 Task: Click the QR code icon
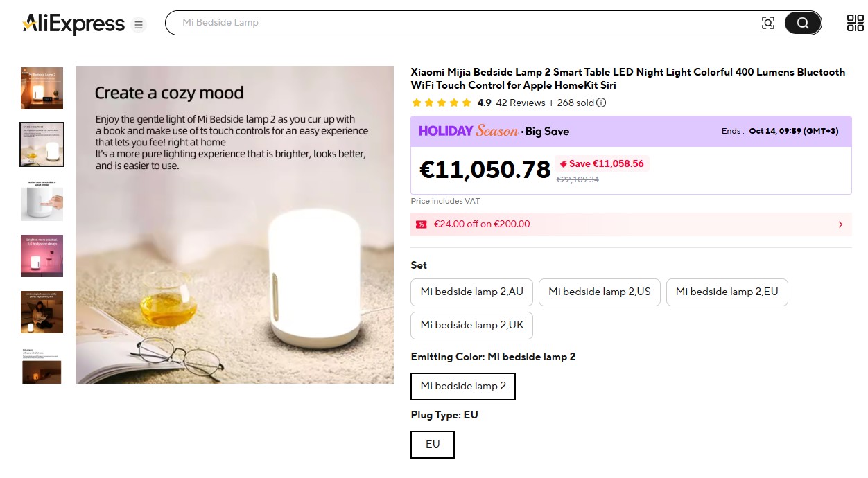point(855,23)
